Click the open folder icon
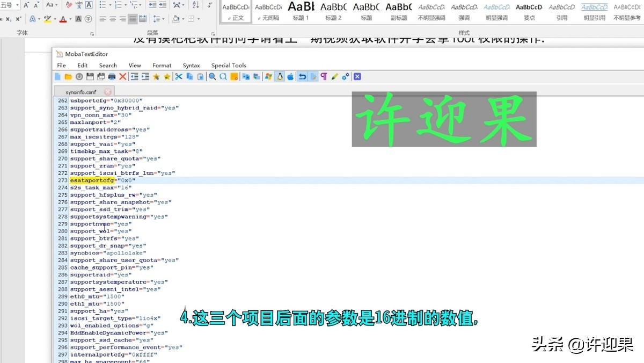This screenshot has height=363, width=644. click(x=68, y=77)
